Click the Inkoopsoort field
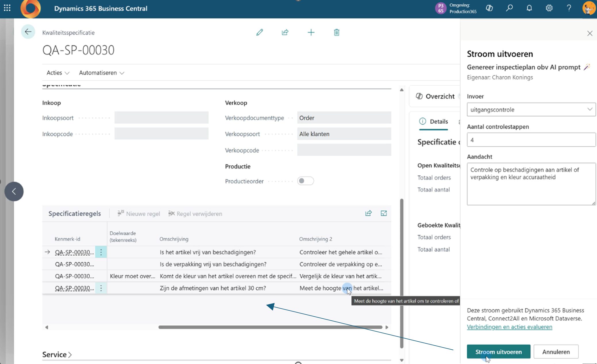This screenshot has height=364, width=597. [x=161, y=118]
